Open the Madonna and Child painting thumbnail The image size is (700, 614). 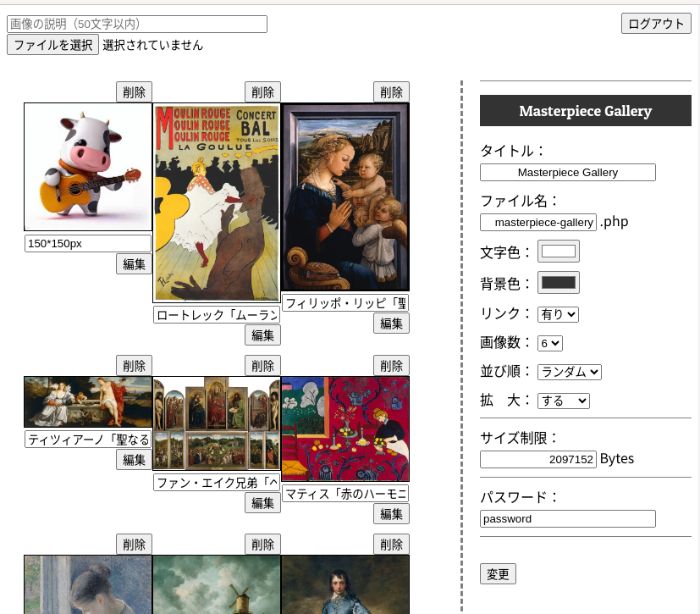(x=345, y=197)
